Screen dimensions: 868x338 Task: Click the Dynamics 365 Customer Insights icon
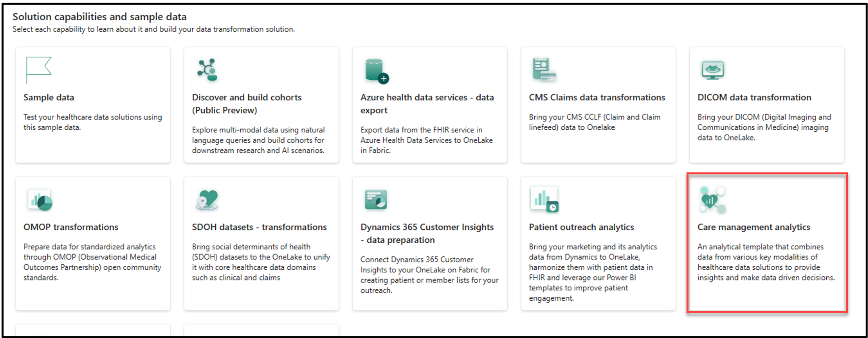coord(376,199)
